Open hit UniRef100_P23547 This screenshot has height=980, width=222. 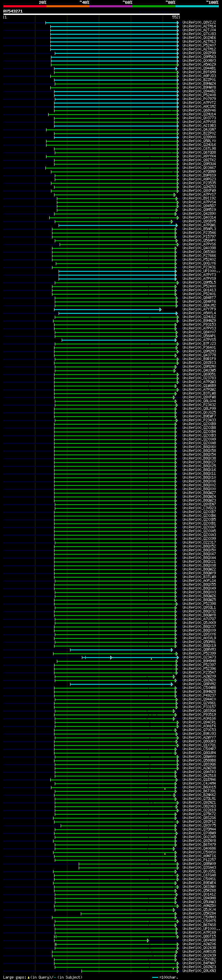(x=199, y=673)
